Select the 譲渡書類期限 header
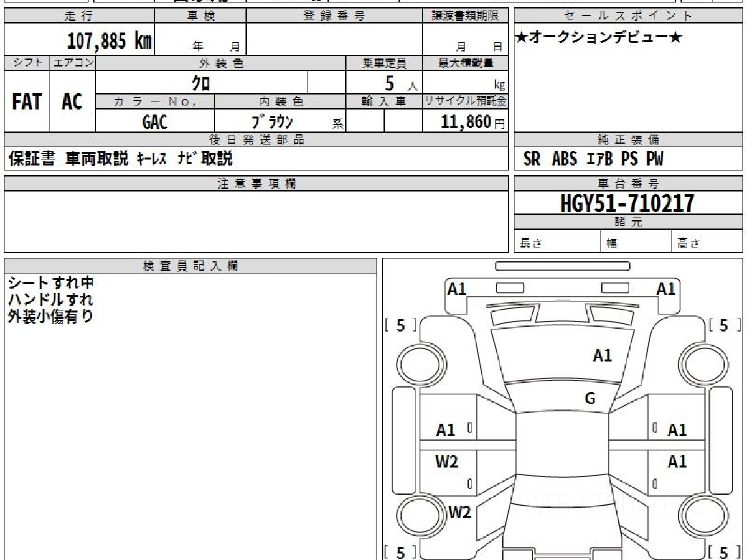 465,16
